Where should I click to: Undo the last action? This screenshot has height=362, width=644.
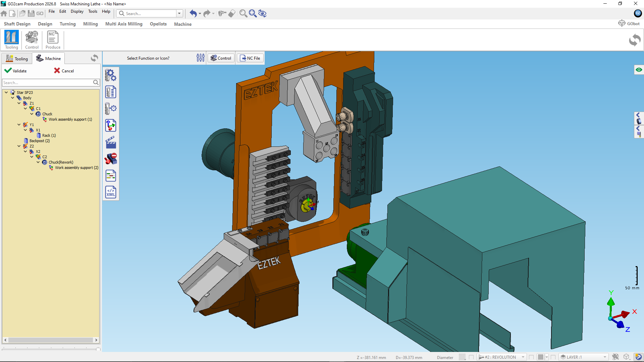[x=193, y=13]
